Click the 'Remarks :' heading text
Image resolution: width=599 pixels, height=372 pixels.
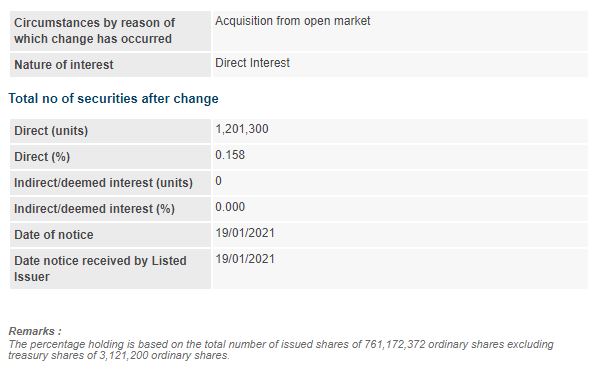(35, 331)
